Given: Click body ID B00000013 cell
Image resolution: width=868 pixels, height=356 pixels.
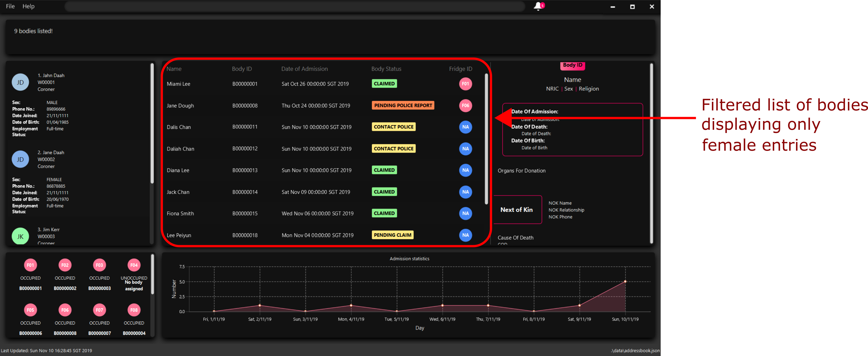Looking at the screenshot, I should (245, 170).
